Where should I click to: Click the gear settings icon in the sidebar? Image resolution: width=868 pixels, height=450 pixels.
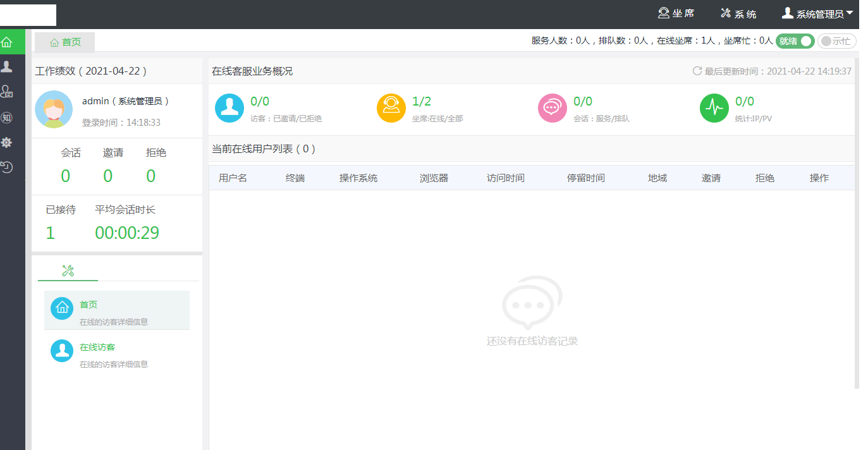[x=7, y=143]
